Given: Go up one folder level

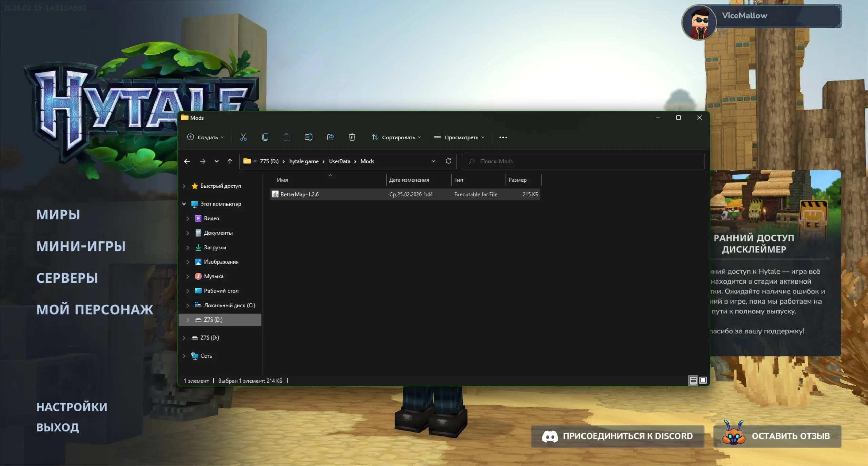Looking at the screenshot, I should (x=230, y=161).
